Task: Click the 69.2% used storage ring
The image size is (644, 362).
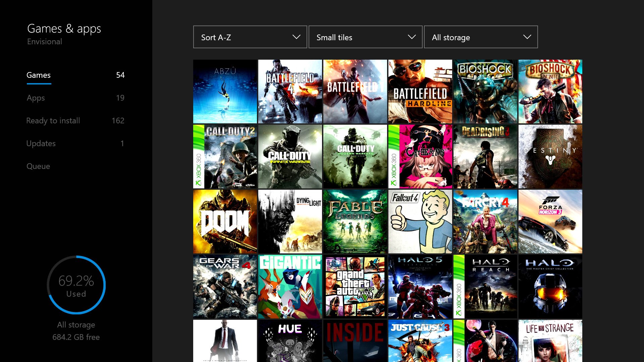Action: coord(76,285)
